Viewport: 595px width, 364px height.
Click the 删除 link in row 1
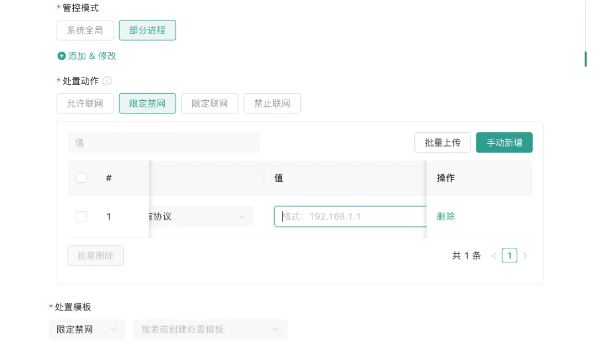[446, 216]
